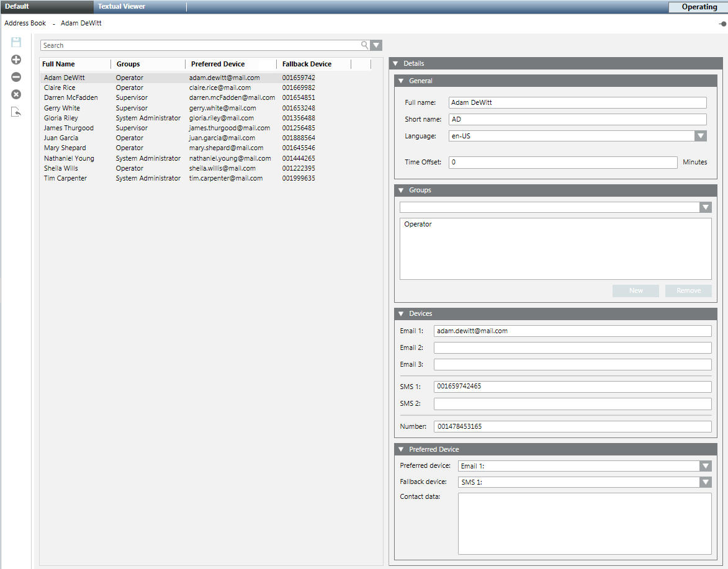Open the Preferred device dropdown
This screenshot has height=569, width=728.
705,466
